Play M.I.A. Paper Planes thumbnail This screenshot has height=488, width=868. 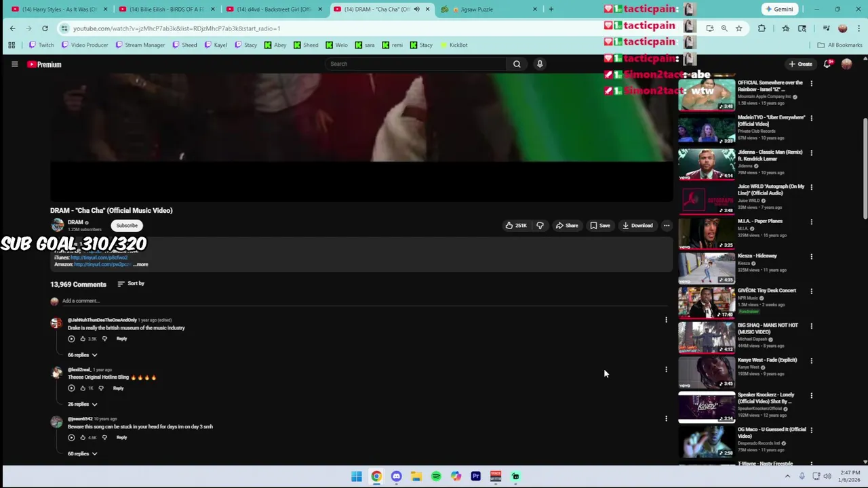707,233
